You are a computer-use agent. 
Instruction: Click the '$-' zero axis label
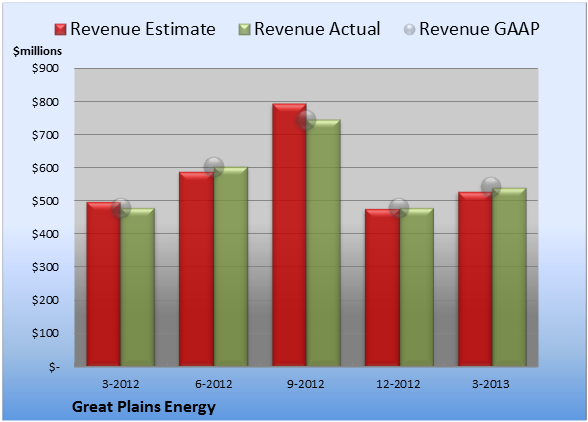[x=54, y=366]
